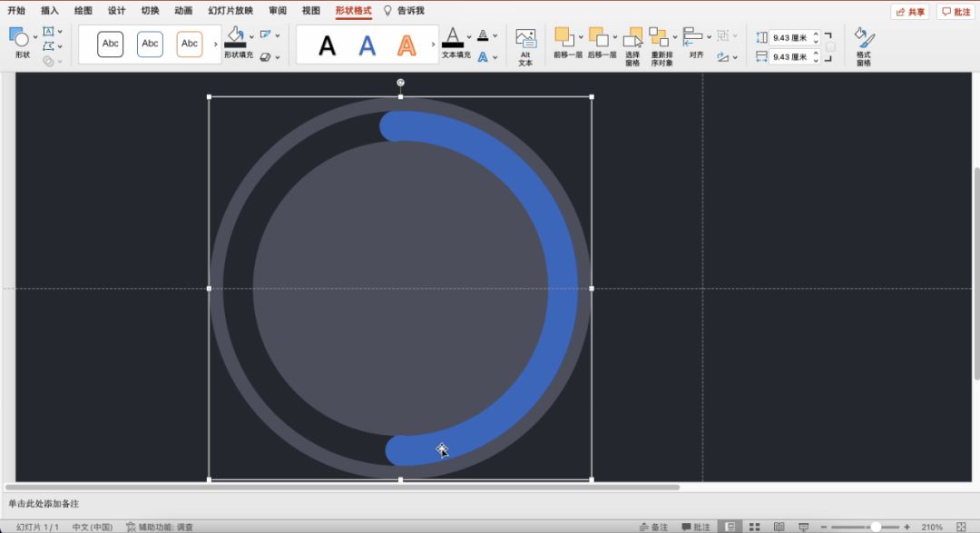This screenshot has height=533, width=980.
Task: Expand the shape styles gallery arrow
Action: point(215,44)
